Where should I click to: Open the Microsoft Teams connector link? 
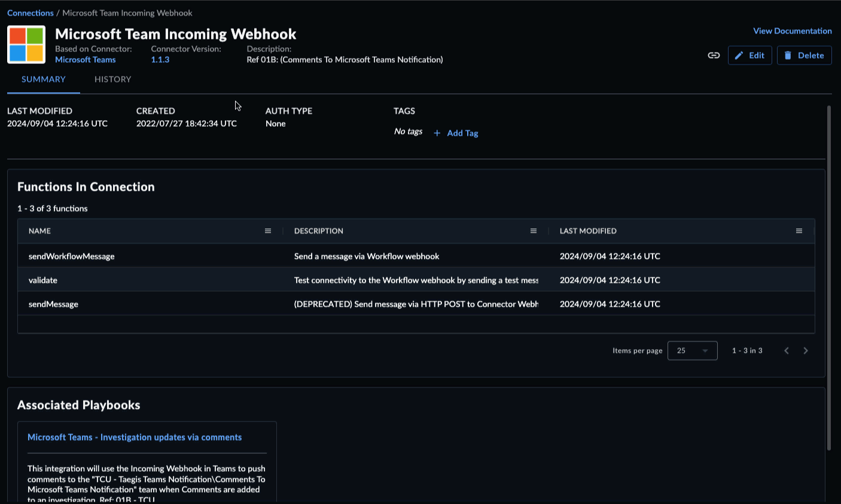[85, 60]
